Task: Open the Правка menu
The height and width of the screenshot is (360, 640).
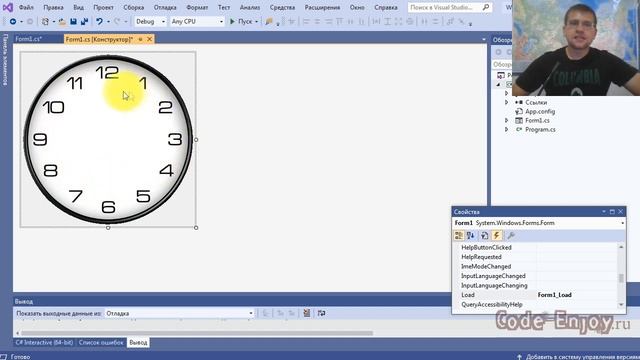Action: click(x=53, y=7)
